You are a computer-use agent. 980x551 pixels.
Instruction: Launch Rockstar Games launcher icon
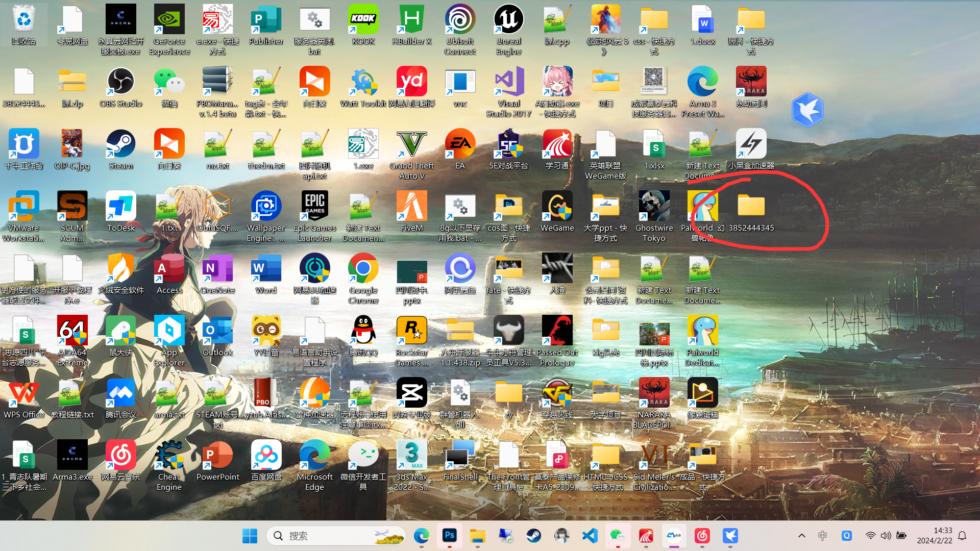pyautogui.click(x=412, y=341)
